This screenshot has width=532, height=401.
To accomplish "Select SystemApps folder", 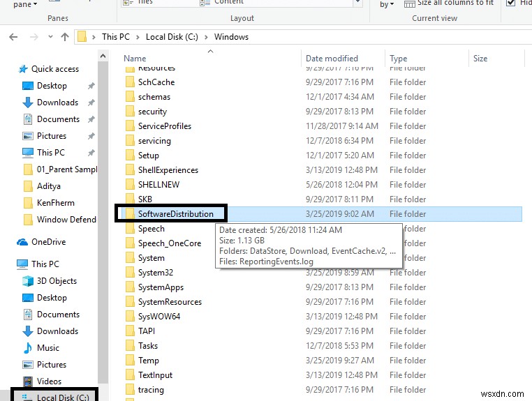I will [161, 287].
